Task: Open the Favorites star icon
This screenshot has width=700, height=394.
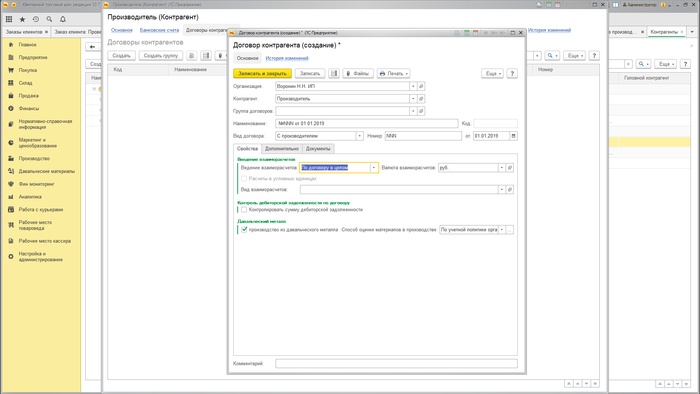Action: (22, 19)
